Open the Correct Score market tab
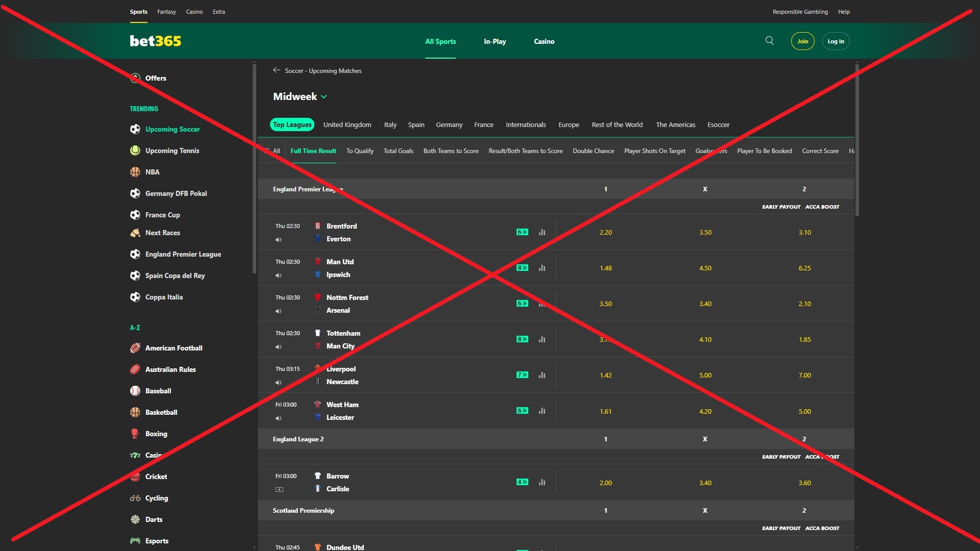 click(820, 151)
